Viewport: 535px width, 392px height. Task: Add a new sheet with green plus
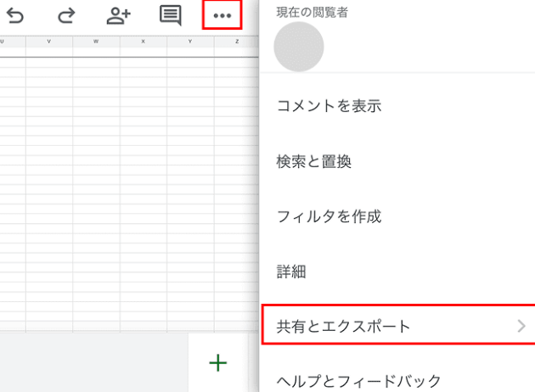(218, 363)
